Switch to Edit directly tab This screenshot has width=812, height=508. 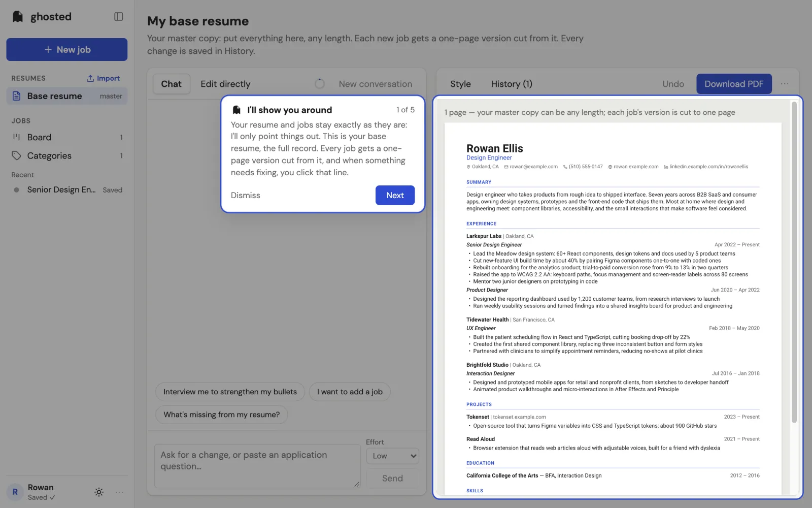225,84
